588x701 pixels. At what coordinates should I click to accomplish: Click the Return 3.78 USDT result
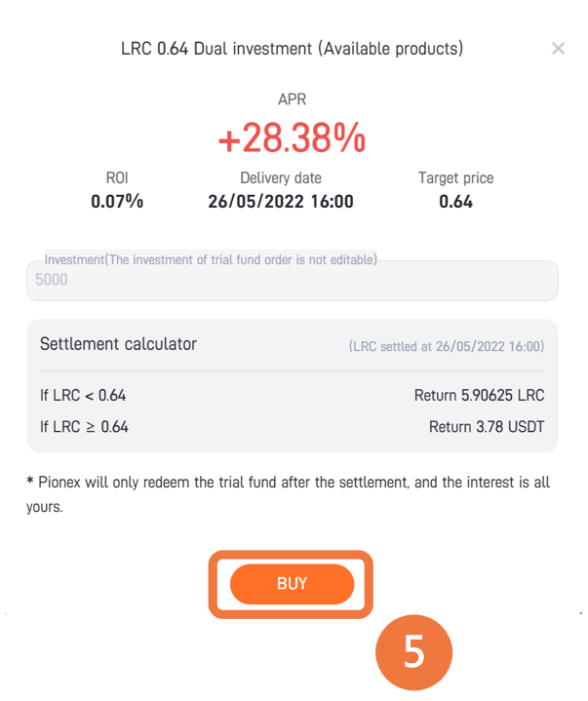point(487,427)
